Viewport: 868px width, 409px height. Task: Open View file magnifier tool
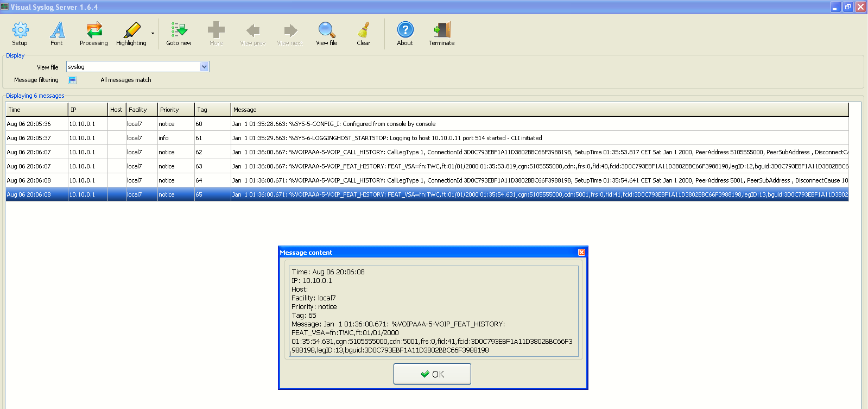[x=327, y=34]
